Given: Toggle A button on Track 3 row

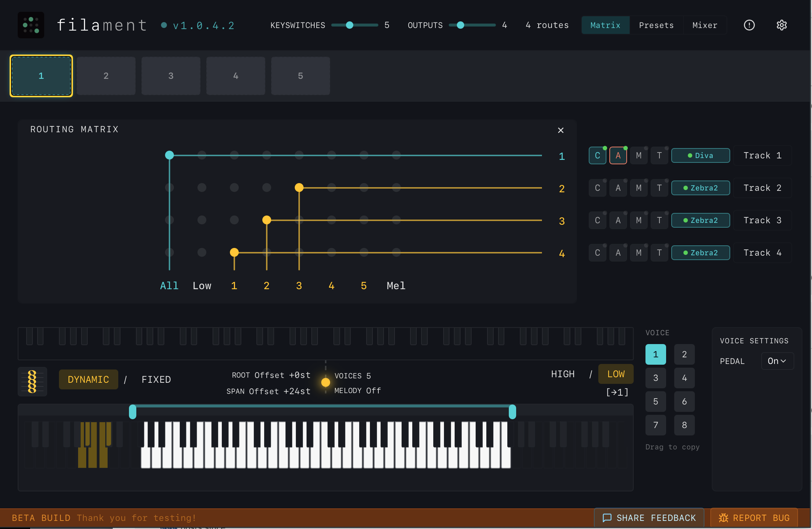Looking at the screenshot, I should pos(618,220).
